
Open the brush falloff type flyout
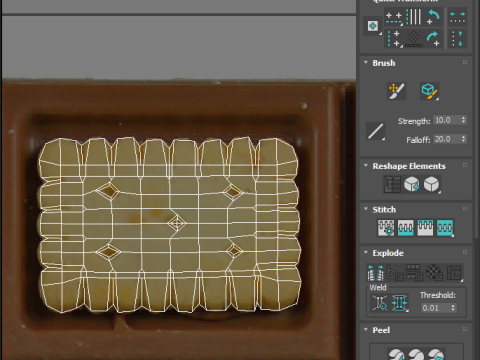(375, 131)
